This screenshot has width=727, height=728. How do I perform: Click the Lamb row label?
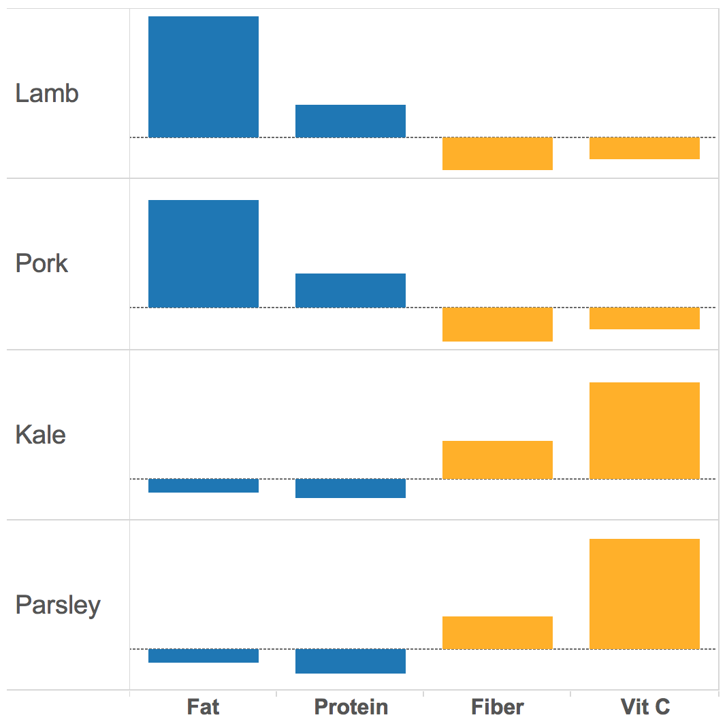click(x=47, y=93)
